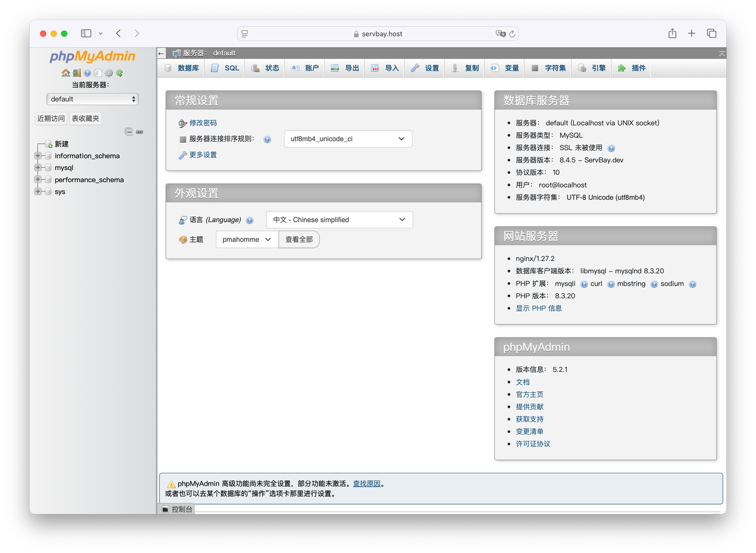
Task: Open utf8mb4_unicode_ci collation dropdown
Action: click(348, 139)
